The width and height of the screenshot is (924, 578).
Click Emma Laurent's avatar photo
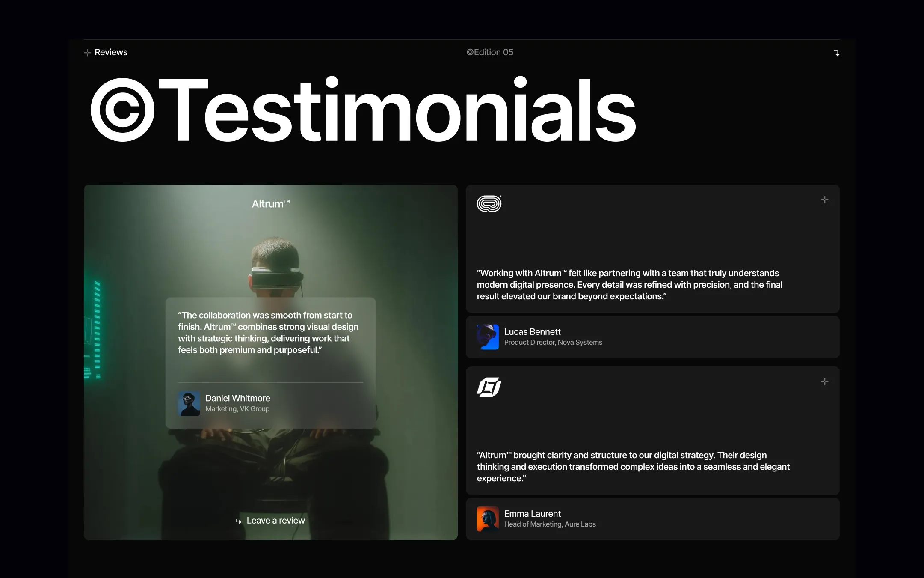pyautogui.click(x=488, y=519)
